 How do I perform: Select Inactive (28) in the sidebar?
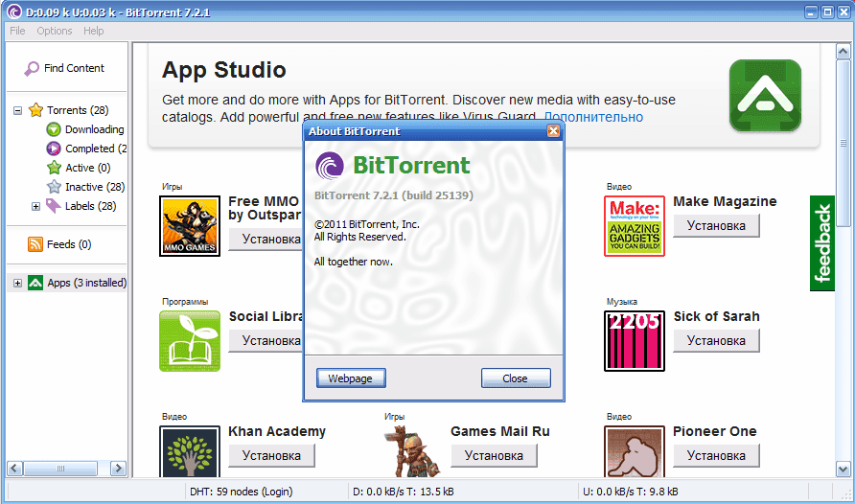[95, 187]
